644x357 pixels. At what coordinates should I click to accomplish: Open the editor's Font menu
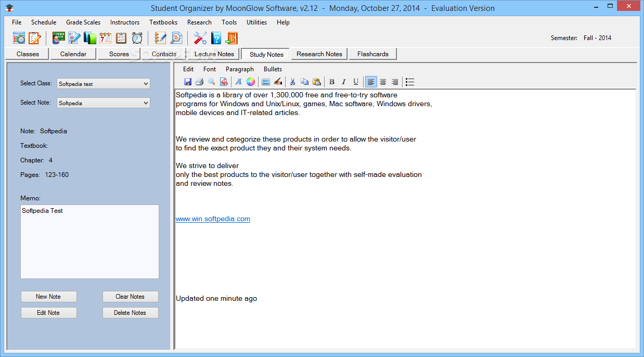click(x=210, y=69)
